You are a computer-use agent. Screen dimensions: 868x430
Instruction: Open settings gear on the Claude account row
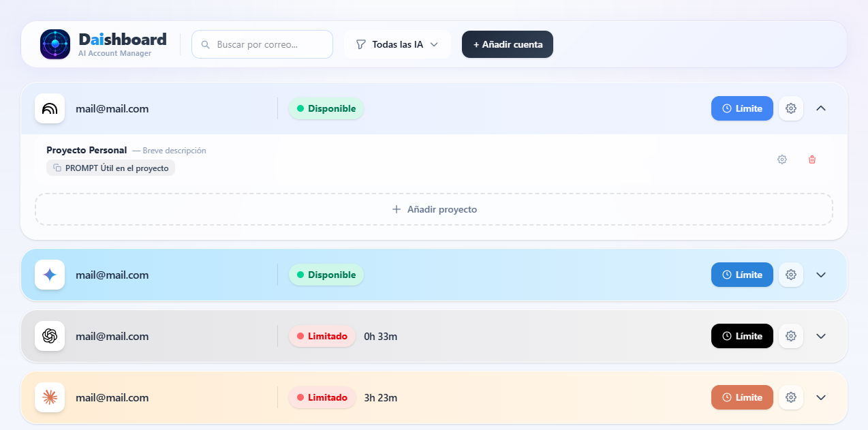click(791, 397)
